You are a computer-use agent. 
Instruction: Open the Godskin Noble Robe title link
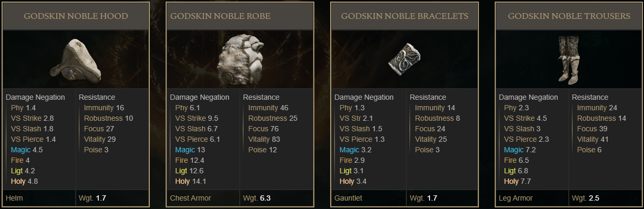coord(220,16)
